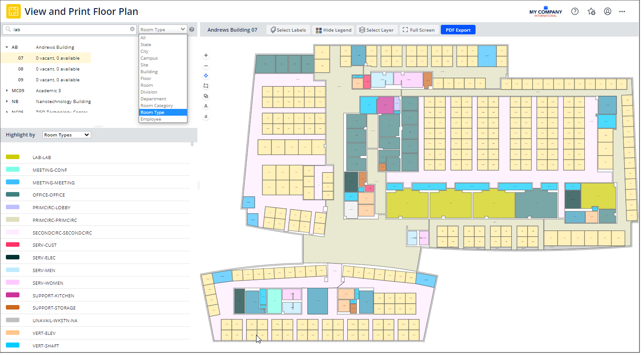
Task: Click the lowercase a text size icon
Action: 205,117
